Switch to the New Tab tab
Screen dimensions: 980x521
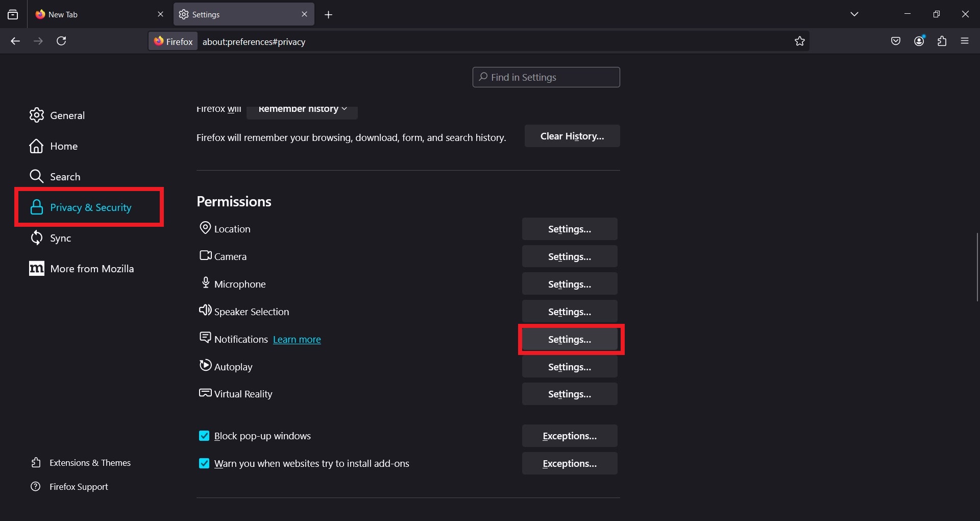[x=100, y=14]
